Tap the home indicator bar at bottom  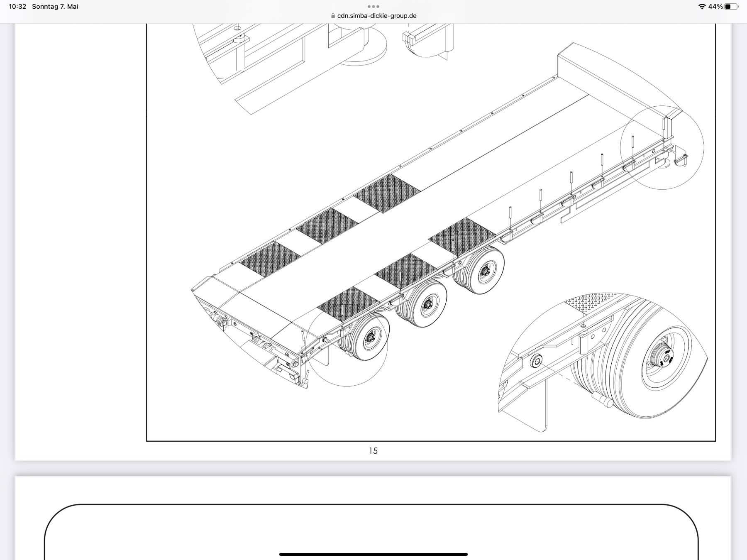[x=373, y=554]
